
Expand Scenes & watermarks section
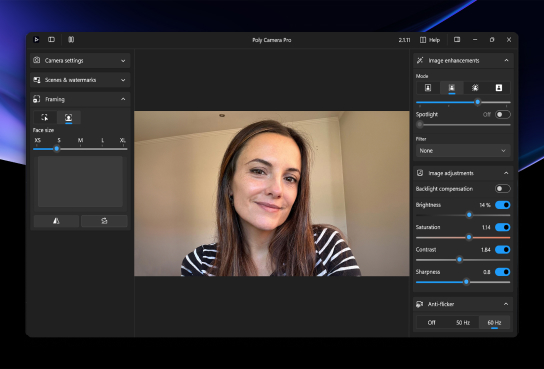click(x=80, y=80)
